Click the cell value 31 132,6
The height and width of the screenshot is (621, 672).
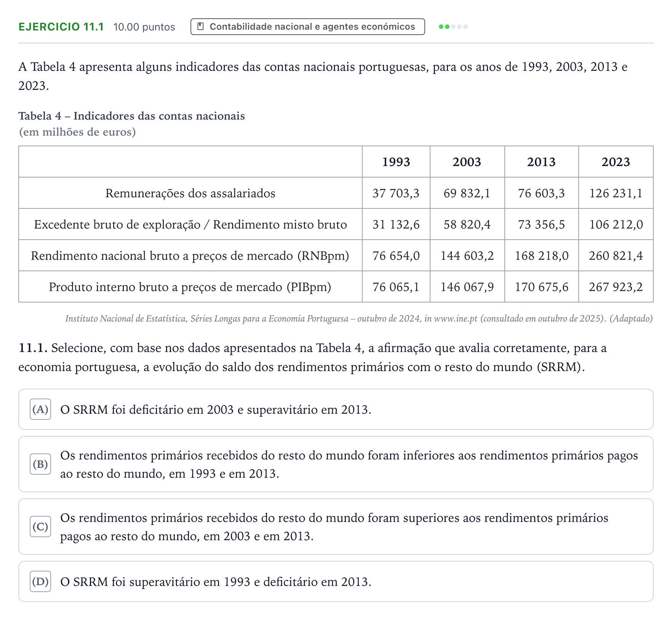pos(396,224)
